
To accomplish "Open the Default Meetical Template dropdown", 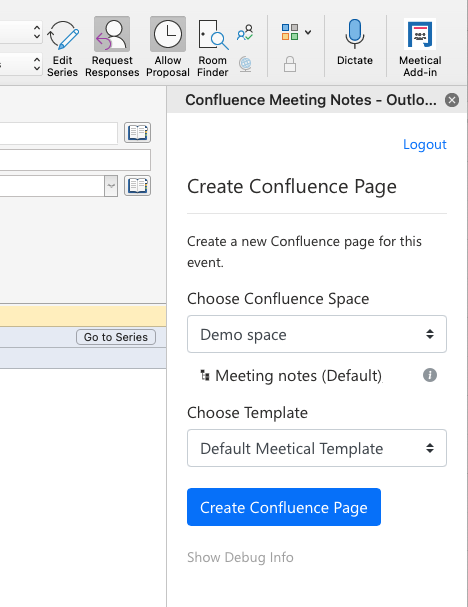I will [317, 448].
